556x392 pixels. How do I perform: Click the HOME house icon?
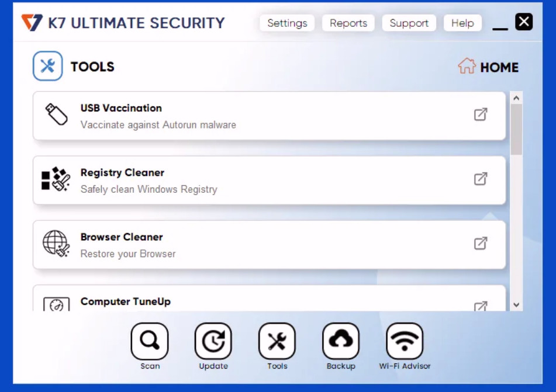(467, 66)
